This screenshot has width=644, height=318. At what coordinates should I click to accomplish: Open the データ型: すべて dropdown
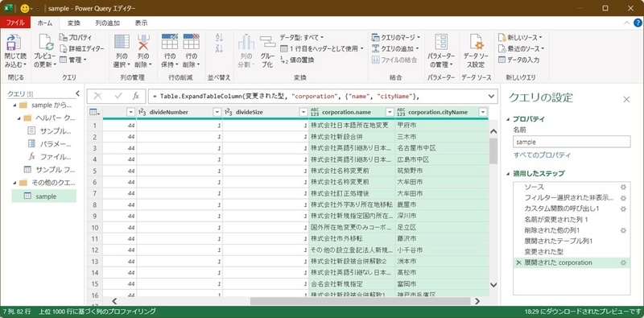[x=301, y=37]
